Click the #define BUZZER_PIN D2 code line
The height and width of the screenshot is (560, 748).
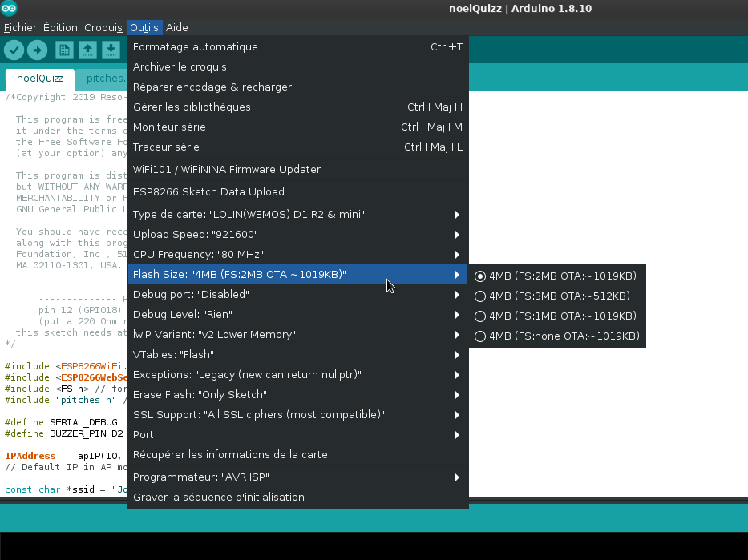[64, 433]
